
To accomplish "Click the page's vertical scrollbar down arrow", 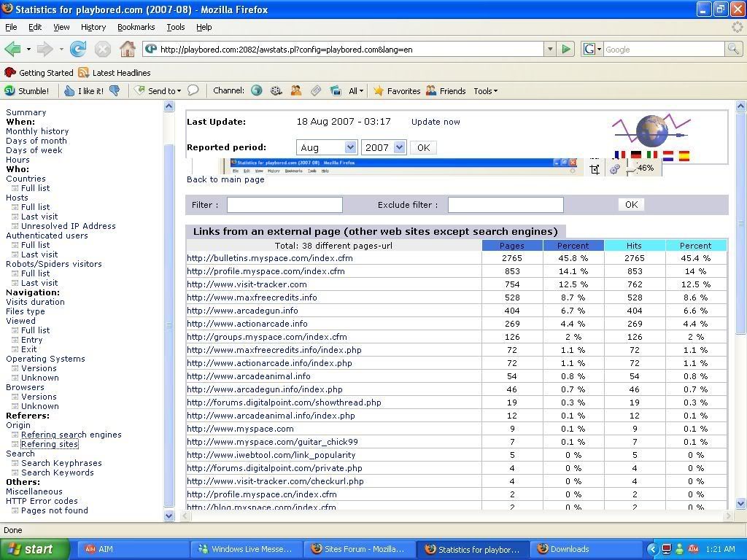I will [x=740, y=503].
